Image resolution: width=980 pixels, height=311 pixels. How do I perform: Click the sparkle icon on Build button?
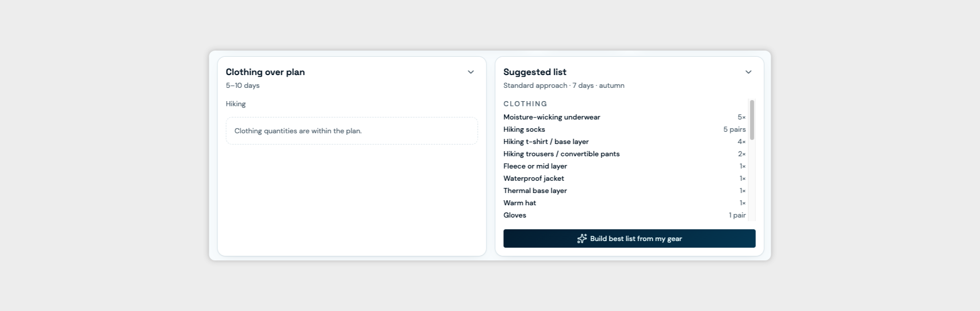tap(582, 238)
